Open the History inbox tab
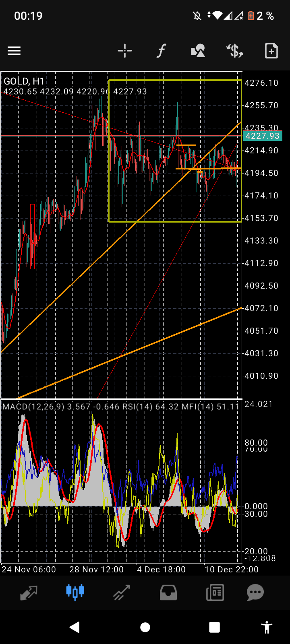 (168, 592)
